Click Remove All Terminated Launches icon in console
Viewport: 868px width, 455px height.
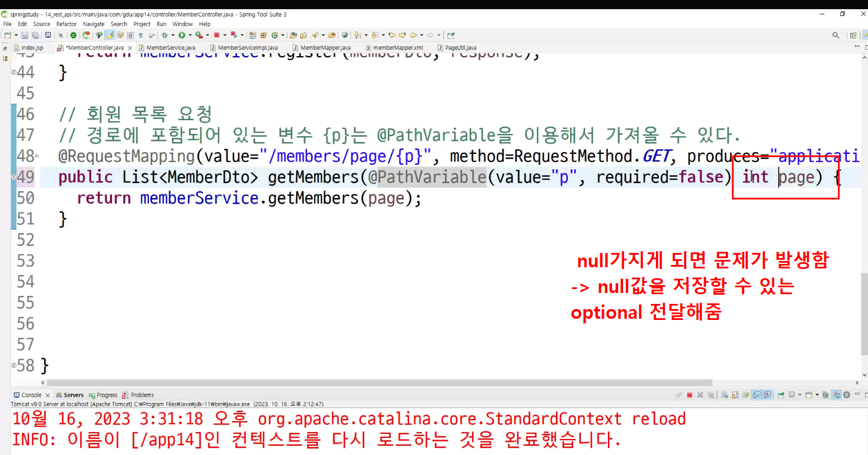pos(710,395)
